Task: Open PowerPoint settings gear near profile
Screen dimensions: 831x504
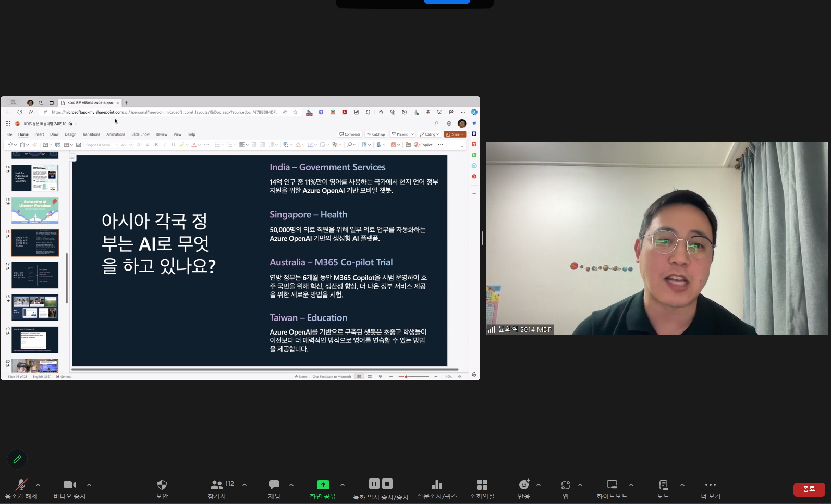Action: point(449,124)
